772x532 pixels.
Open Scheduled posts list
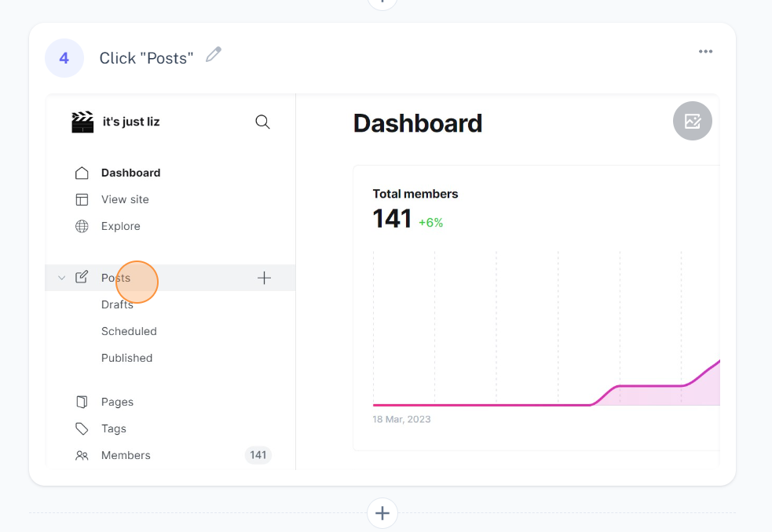(x=129, y=331)
